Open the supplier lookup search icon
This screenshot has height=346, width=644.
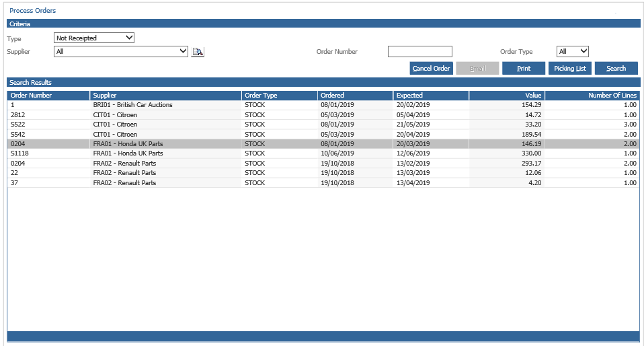tap(198, 52)
